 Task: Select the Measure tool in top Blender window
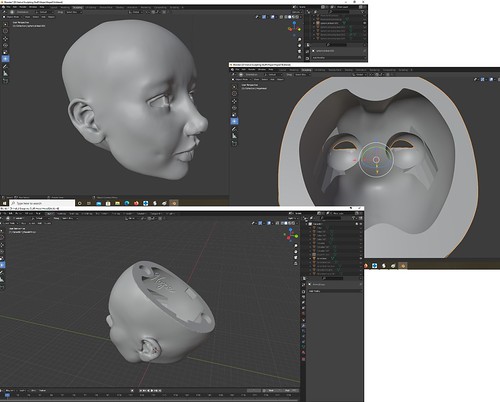[5, 73]
